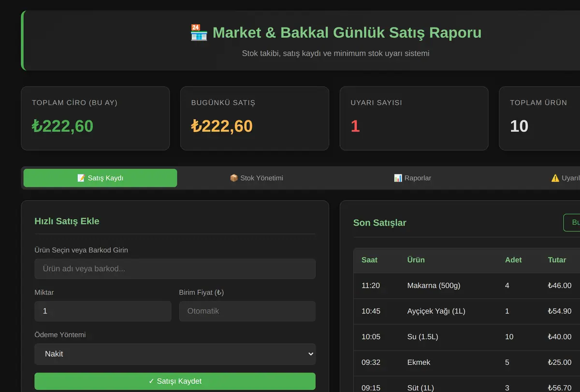Click the Son Satışlar heading

coord(379,223)
